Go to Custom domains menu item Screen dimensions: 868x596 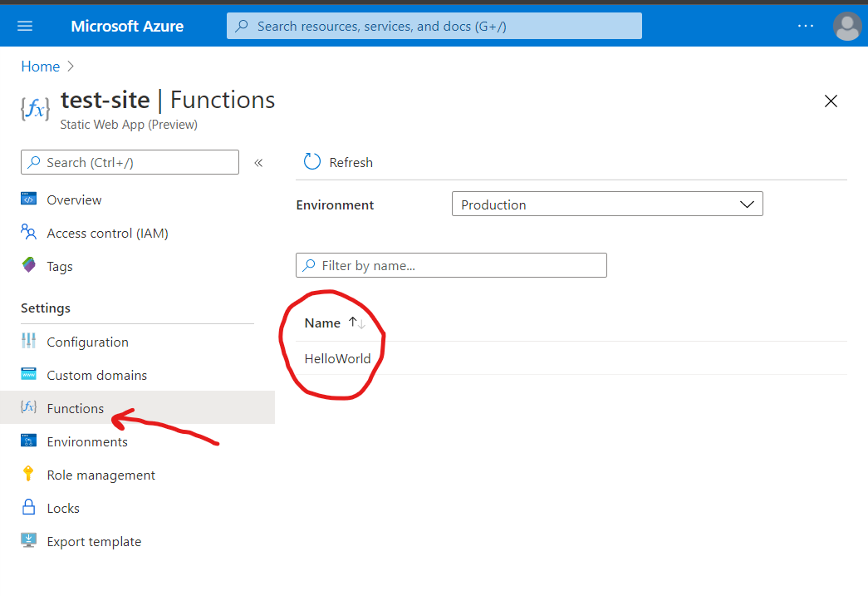click(x=97, y=375)
